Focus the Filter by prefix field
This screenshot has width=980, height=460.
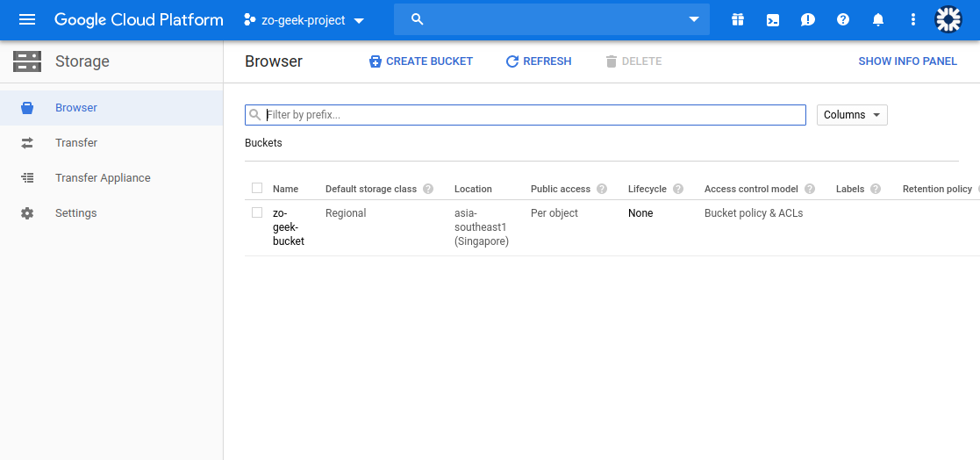[533, 115]
